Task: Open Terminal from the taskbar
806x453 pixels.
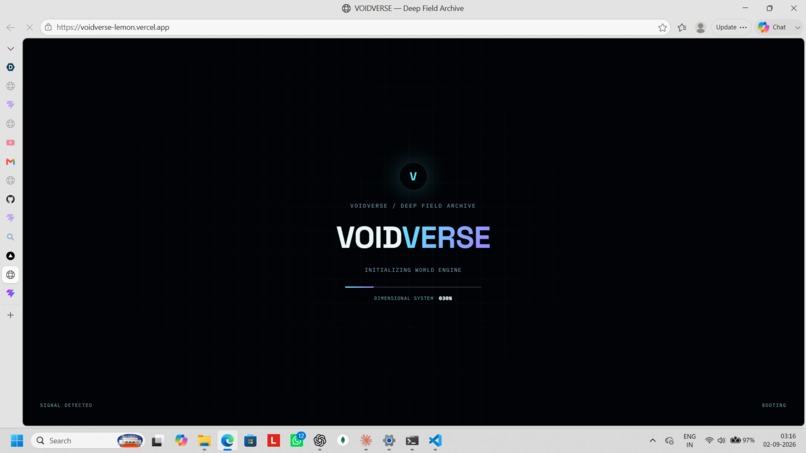Action: click(x=412, y=441)
